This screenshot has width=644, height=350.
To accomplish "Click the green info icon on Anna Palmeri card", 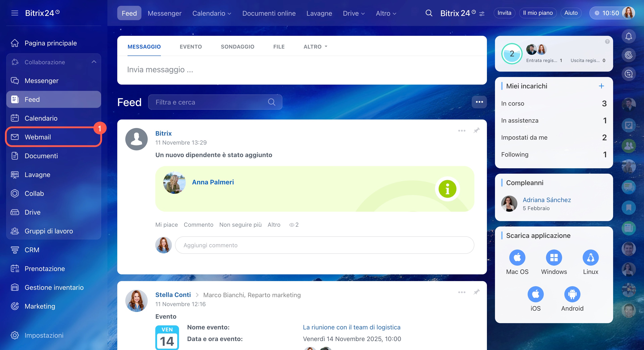I will point(447,189).
